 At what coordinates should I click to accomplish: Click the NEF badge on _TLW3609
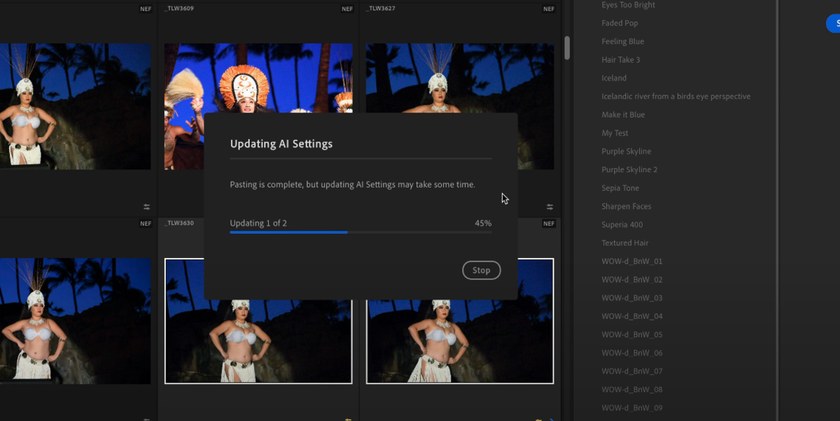tap(347, 9)
